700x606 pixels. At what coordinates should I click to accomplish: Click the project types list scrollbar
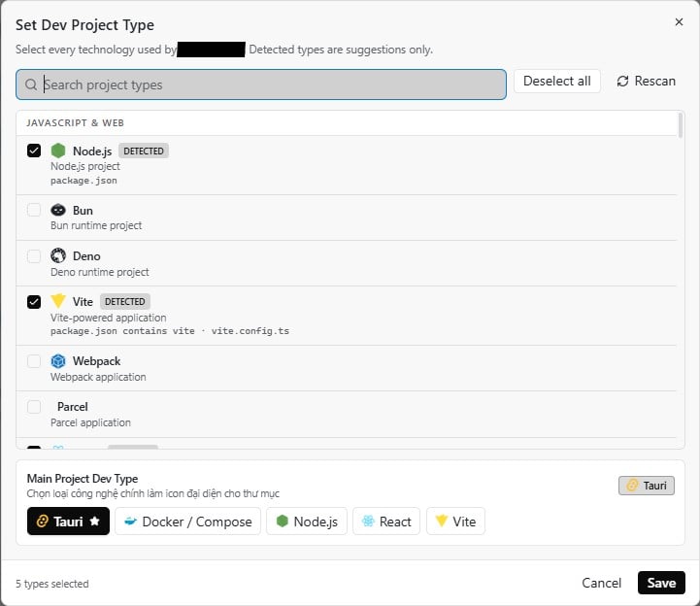tap(681, 125)
